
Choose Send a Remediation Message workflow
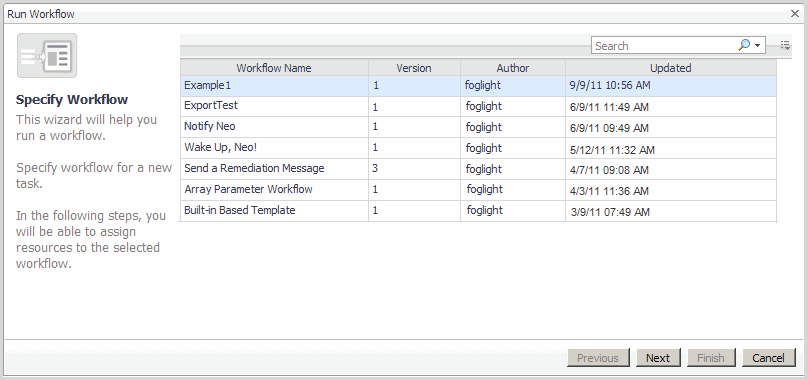point(478,169)
